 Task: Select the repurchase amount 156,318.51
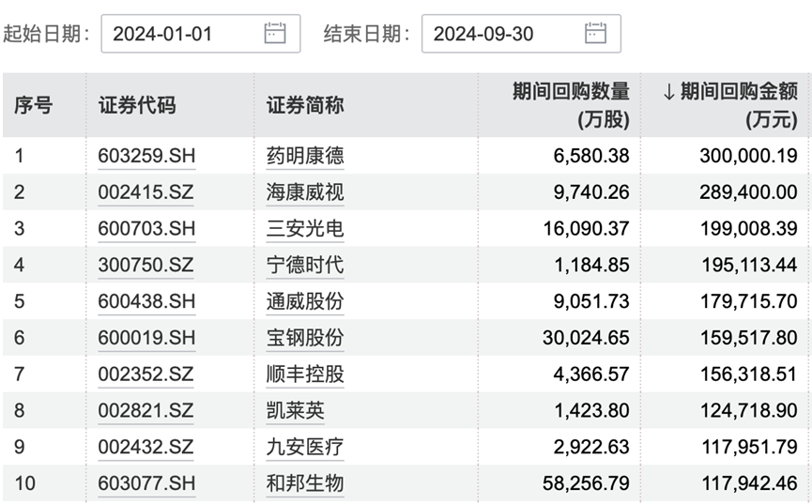(x=749, y=374)
